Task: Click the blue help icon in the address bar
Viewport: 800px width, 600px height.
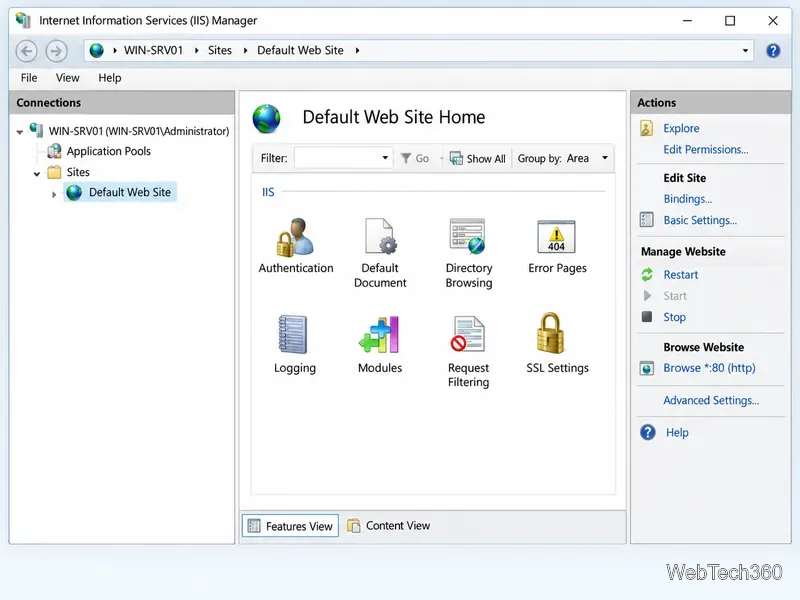Action: pos(773,51)
